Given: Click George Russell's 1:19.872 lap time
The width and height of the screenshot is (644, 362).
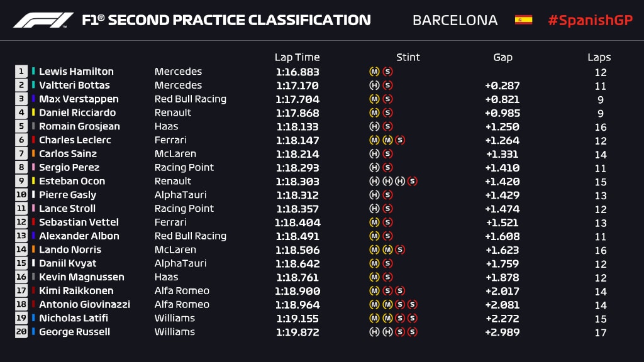Looking at the screenshot, I should click(297, 332).
